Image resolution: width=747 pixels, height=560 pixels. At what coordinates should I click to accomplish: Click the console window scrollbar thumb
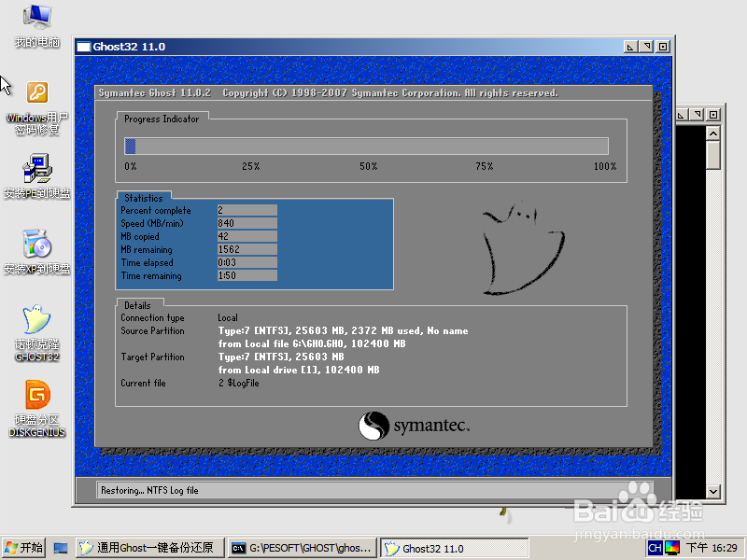(x=713, y=155)
